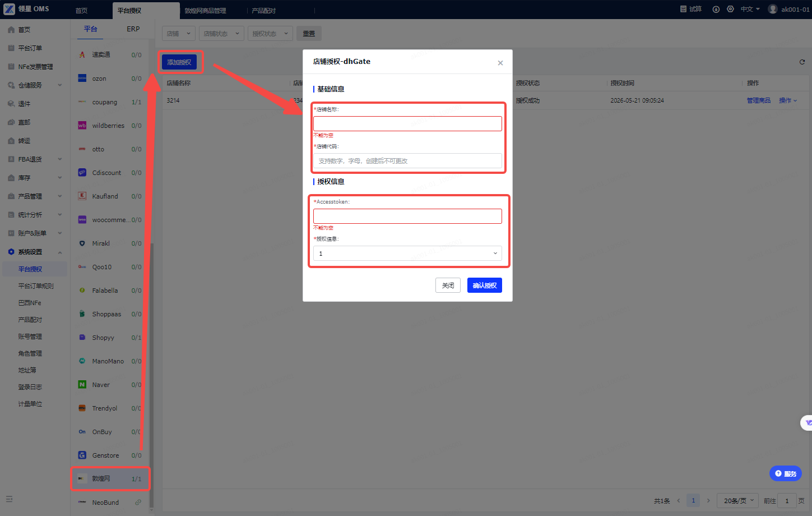Screen dimensions: 812x516
Task: Click the Cdiscount platform logo
Action: click(82, 173)
